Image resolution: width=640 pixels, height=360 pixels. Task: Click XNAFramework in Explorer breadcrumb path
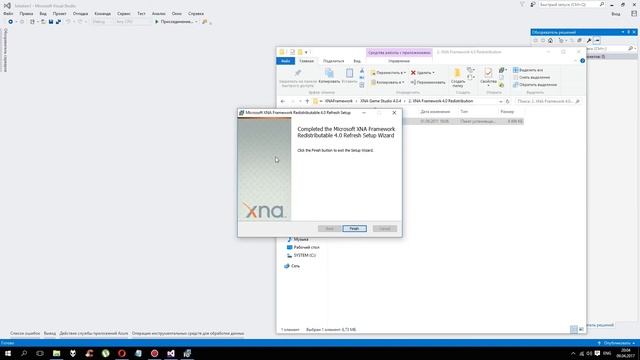click(x=339, y=101)
